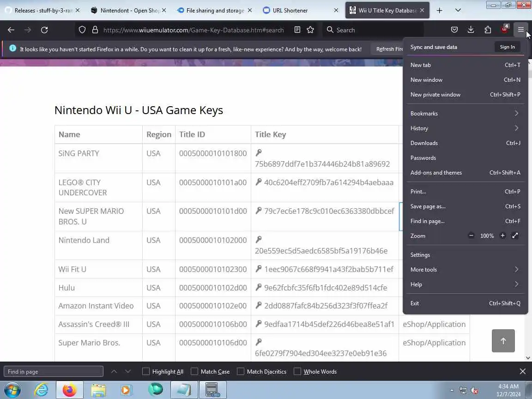Expand the Help submenu
Screen dimensions: 532x399
click(465, 284)
